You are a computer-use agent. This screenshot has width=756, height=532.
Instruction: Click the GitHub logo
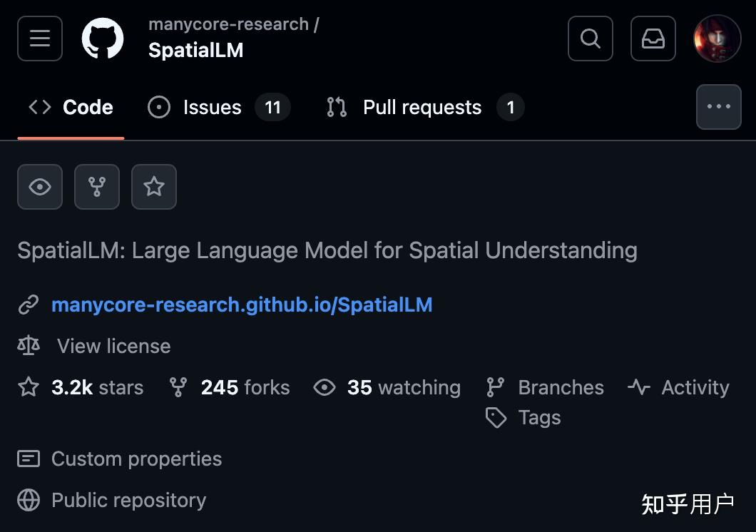tap(103, 39)
